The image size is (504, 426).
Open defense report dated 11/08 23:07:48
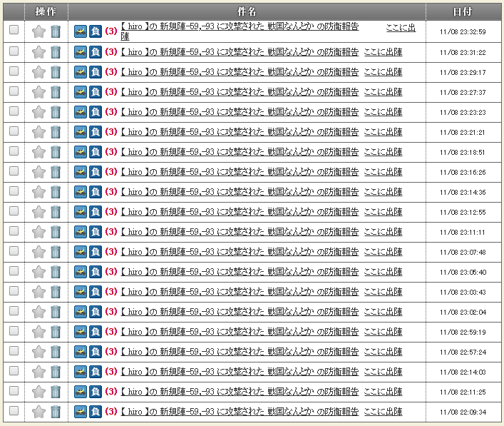pos(240,252)
